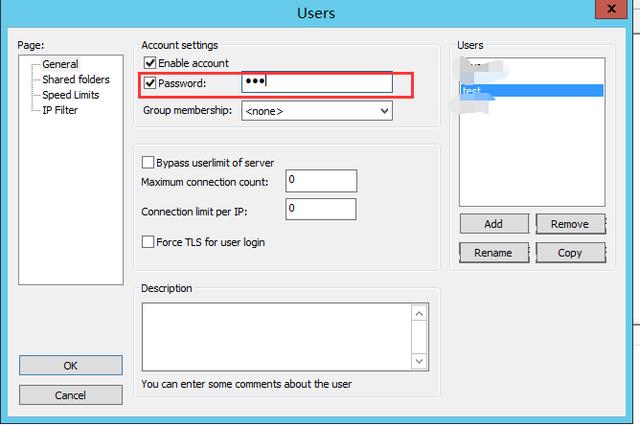Click the Remove user button

(x=570, y=224)
